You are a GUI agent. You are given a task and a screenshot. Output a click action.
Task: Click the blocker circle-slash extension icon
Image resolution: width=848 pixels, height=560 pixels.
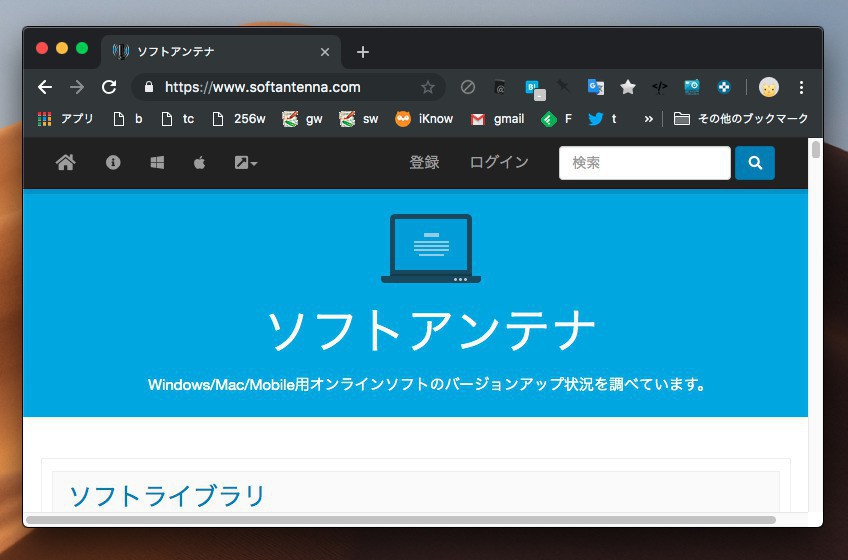(468, 87)
